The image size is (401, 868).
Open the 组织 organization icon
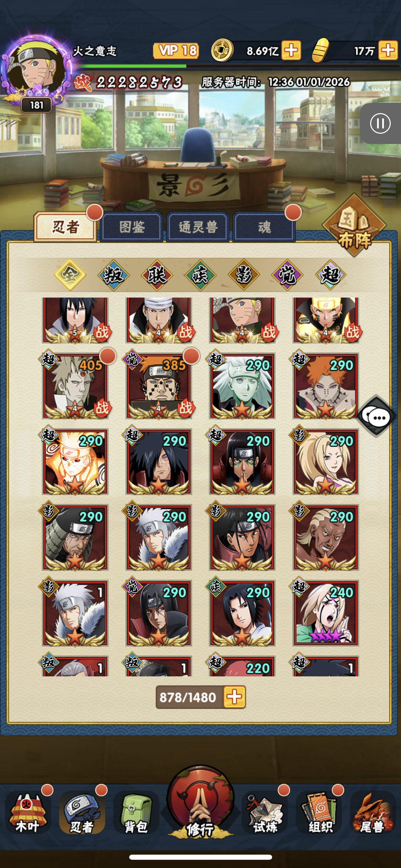coord(319,813)
